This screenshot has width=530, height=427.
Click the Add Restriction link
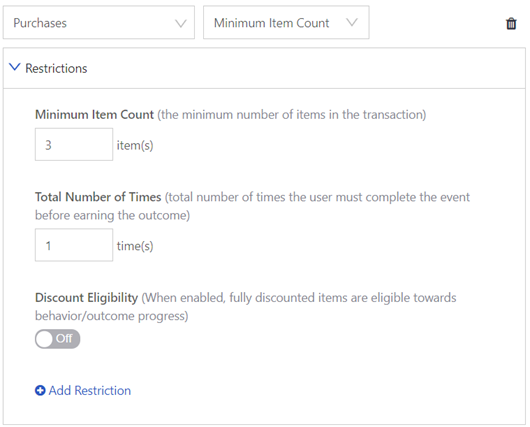[x=90, y=390]
